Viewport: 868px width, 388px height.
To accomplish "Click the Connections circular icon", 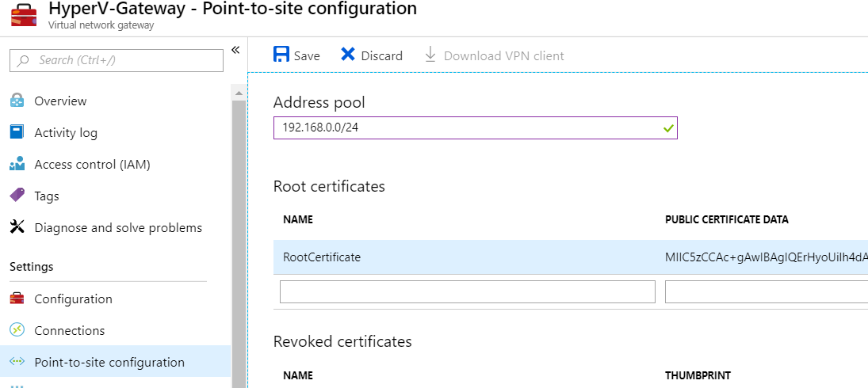I will point(17,330).
